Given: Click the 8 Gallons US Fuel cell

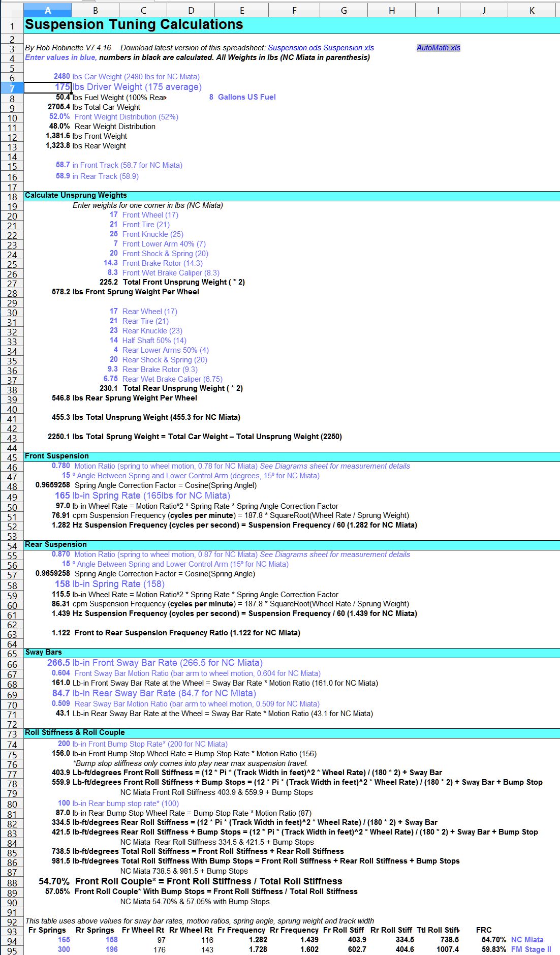Looking at the screenshot, I should click(242, 97).
